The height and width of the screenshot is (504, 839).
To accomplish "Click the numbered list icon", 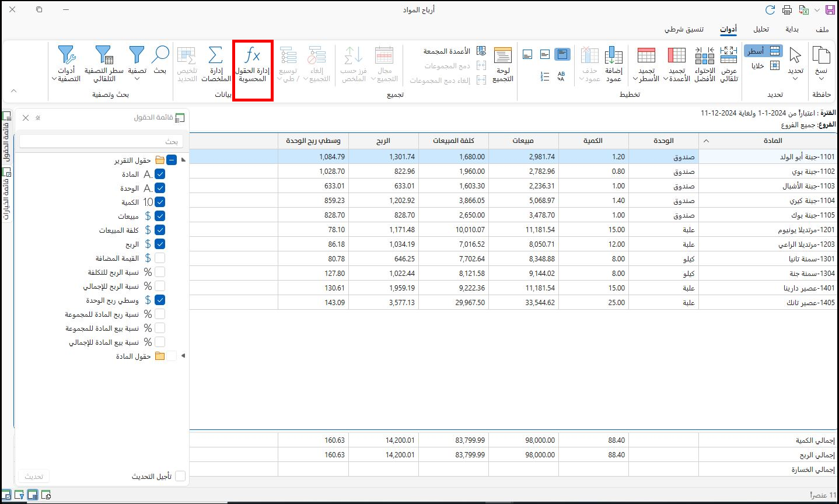I will 545,76.
